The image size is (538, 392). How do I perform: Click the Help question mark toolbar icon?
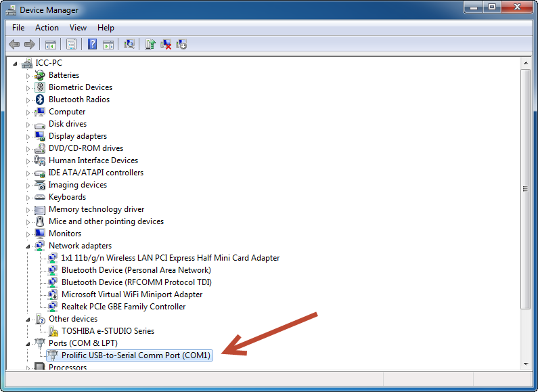(x=91, y=44)
